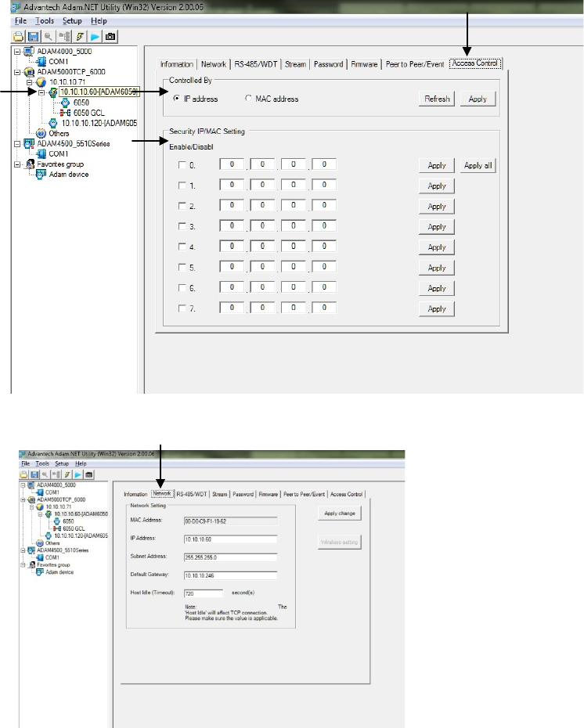The width and height of the screenshot is (584, 728).
Task: Collapse the ADAM5000TCP_6000 node in upper window
Action: (17, 72)
